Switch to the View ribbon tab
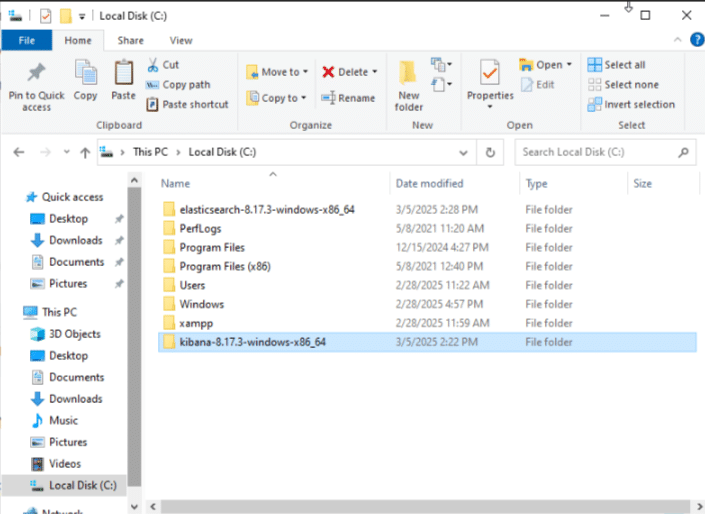Screen dimensions: 705x514 [x=181, y=41]
